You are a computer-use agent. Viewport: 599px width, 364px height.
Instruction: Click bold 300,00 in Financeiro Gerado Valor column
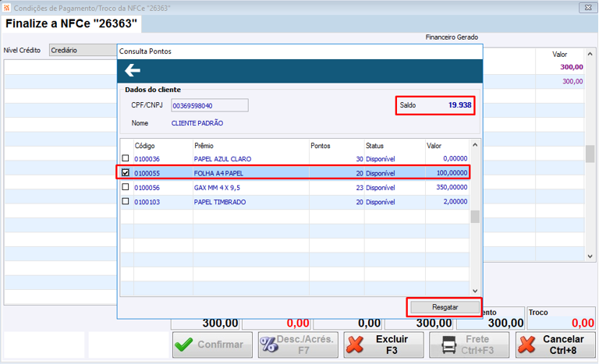572,67
